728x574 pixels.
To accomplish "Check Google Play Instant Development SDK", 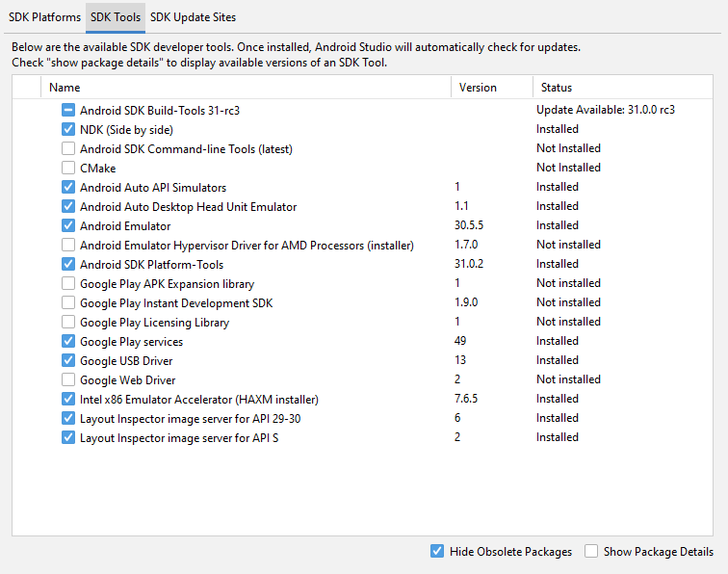I will (68, 302).
